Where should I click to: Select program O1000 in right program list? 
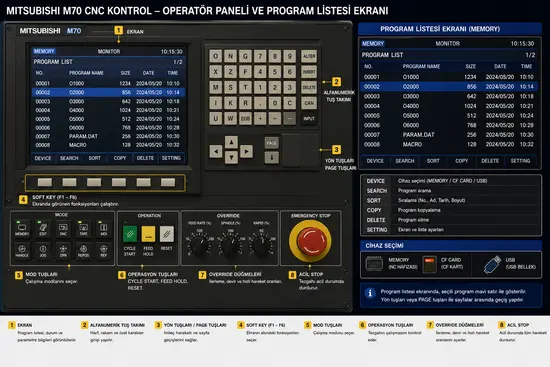449,77
